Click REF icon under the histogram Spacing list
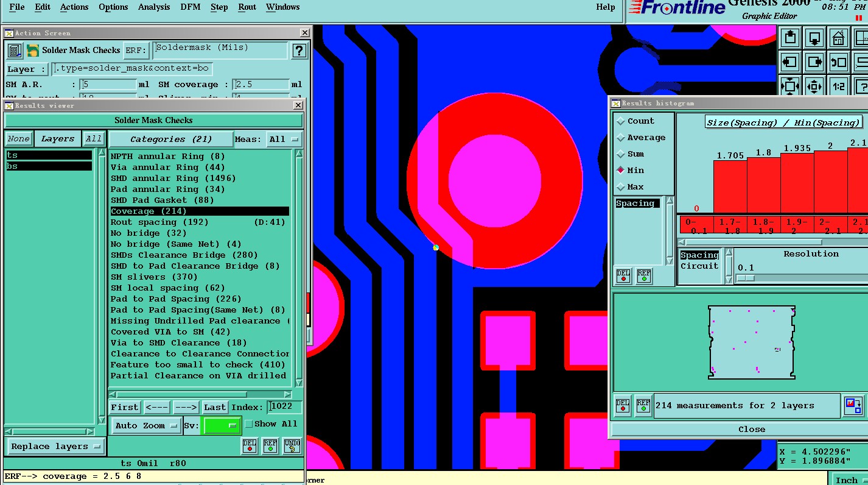The width and height of the screenshot is (868, 485). (644, 276)
